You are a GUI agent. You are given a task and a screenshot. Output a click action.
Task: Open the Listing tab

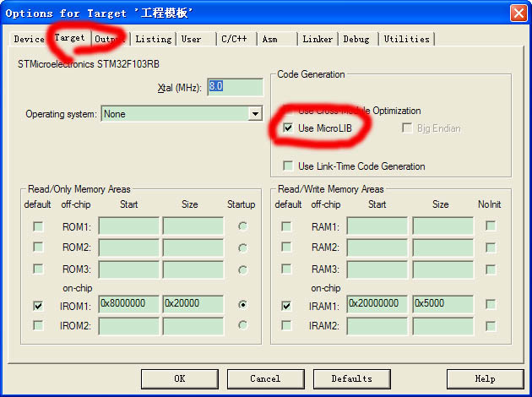[x=153, y=39]
